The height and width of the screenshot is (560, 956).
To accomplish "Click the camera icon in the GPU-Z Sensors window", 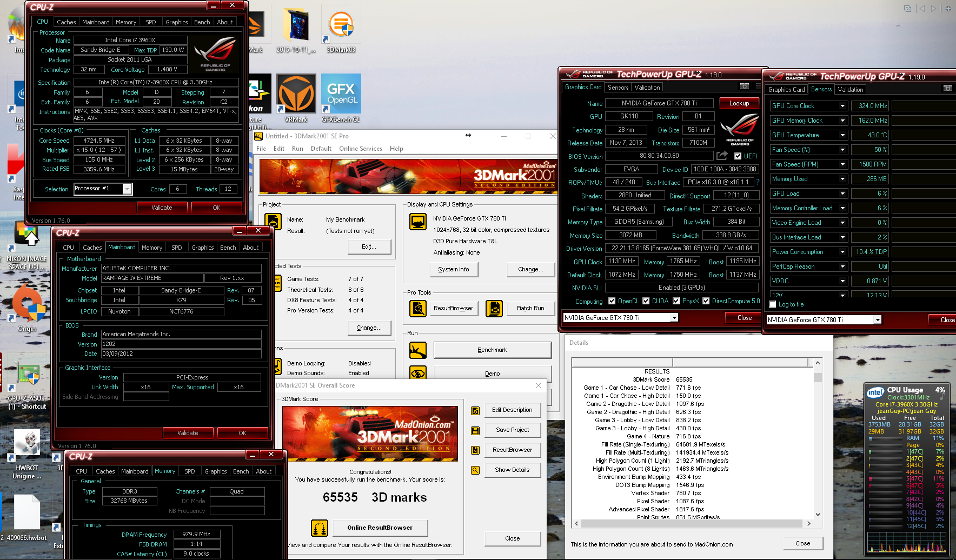I will pos(947,88).
